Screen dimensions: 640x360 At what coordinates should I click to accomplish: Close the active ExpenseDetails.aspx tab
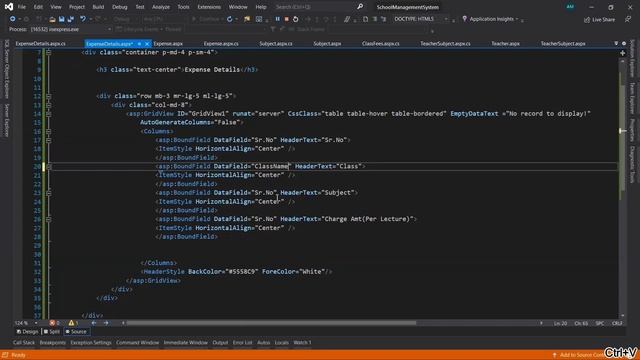(x=147, y=44)
